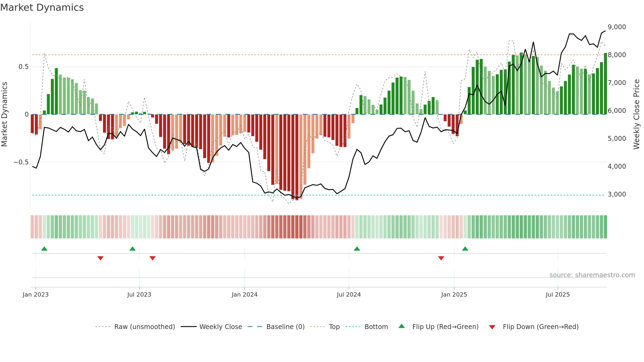Click the 9,000 price axis tick

[x=617, y=27]
